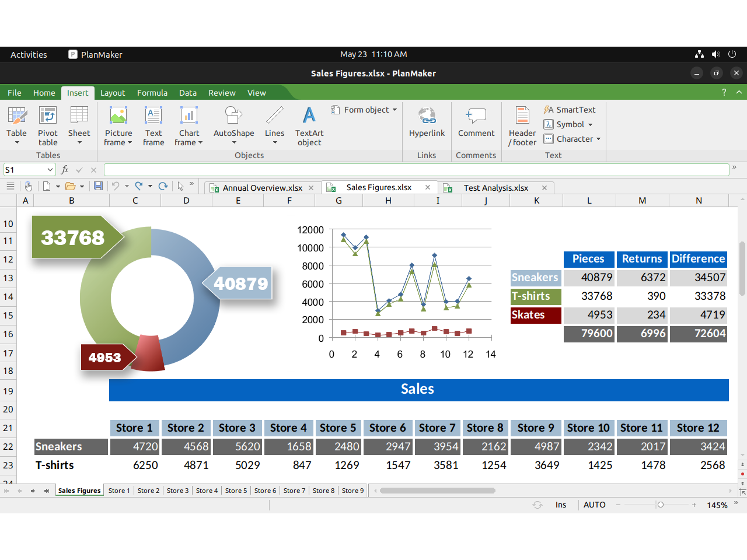Insert a Pivot table
This screenshot has height=560, width=747.
[48, 125]
